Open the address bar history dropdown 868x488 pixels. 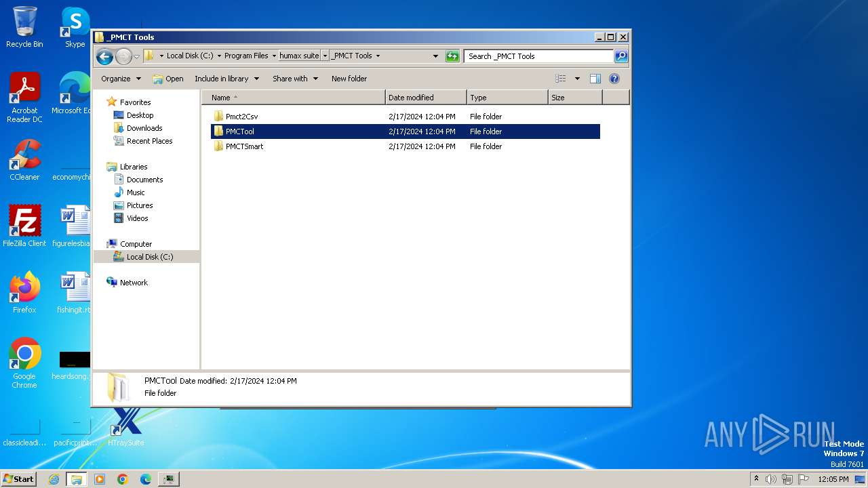click(x=435, y=56)
